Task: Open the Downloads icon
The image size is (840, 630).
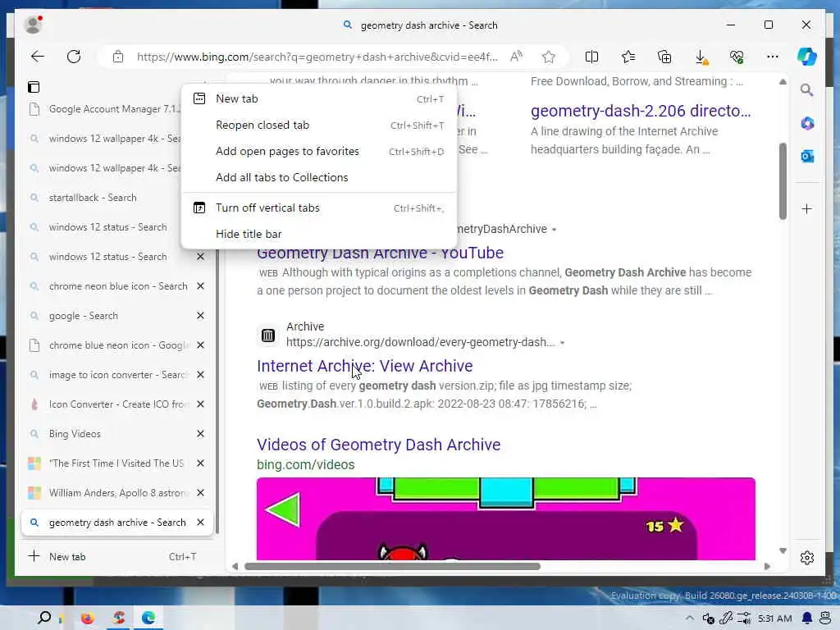Action: click(701, 57)
